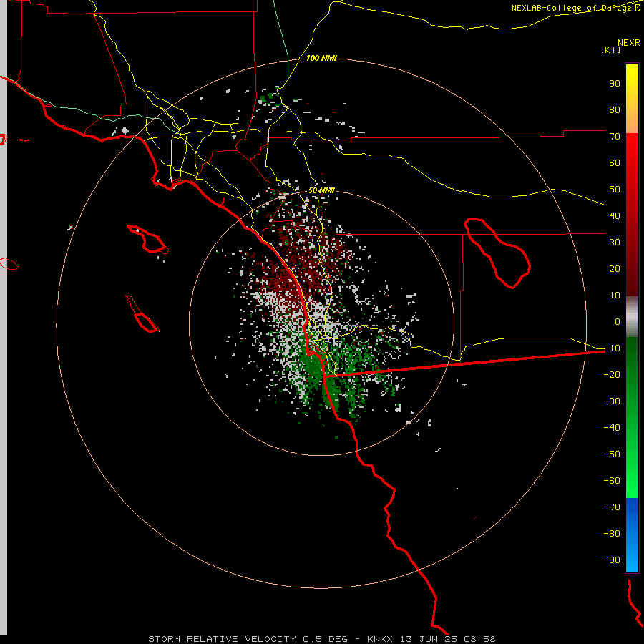Click the 0 value on velocity scale
This screenshot has height=644, width=644.
618,321
